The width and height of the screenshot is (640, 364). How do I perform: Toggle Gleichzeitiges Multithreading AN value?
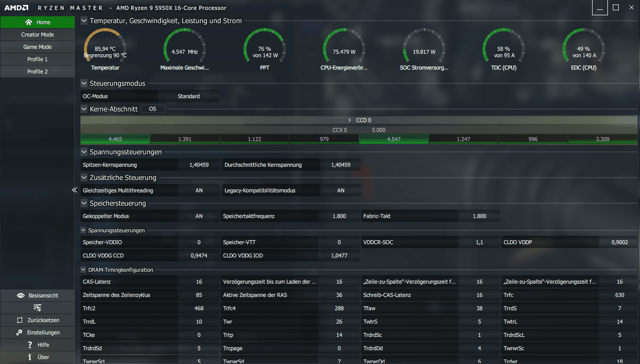pos(199,190)
